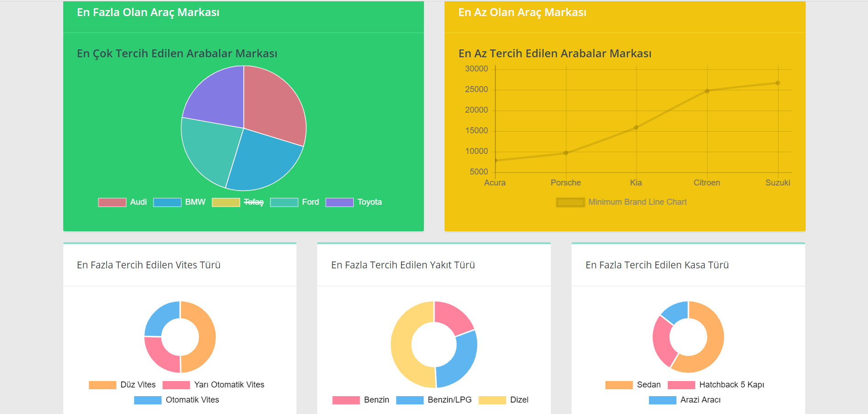Click the En Fazla Olan Araç Markası header
The image size is (868, 414).
(x=148, y=13)
